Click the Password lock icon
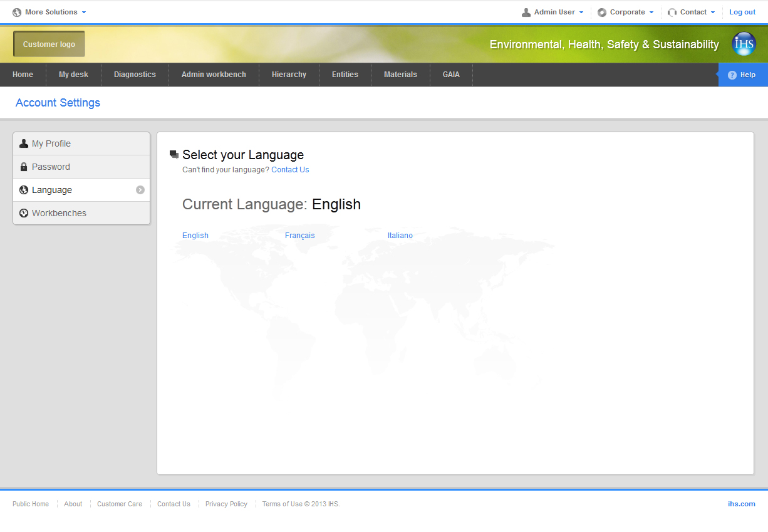The image size is (768, 532). [x=24, y=167]
